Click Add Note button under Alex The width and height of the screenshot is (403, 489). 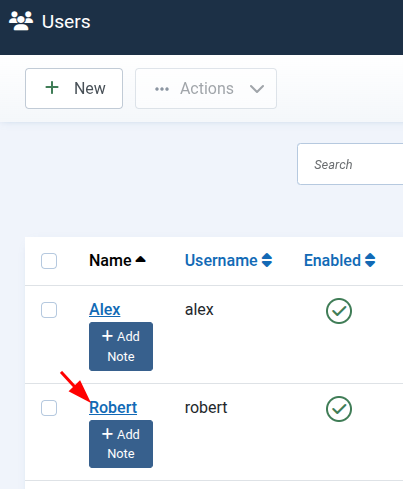coord(121,346)
